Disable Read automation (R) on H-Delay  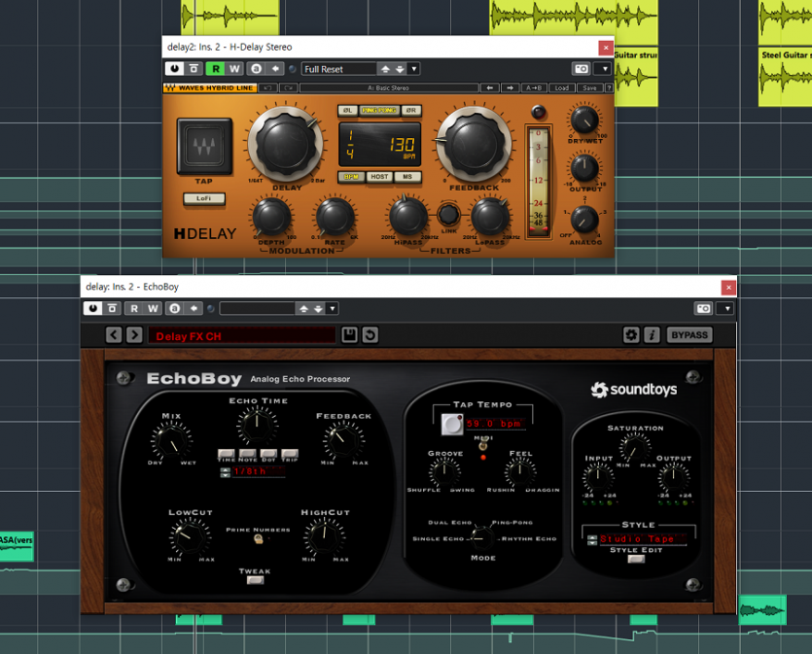click(216, 69)
